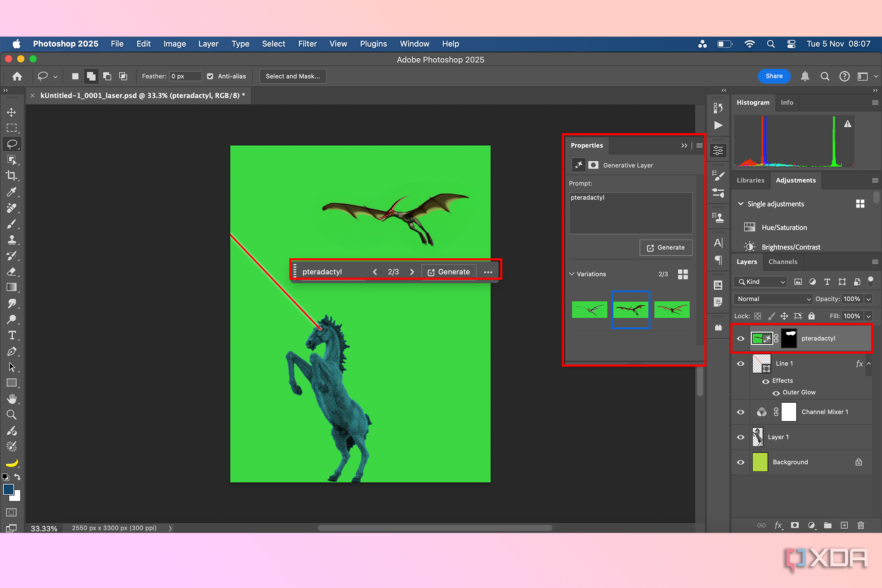Select the Eyedropper tool
The image size is (882, 588).
pyautogui.click(x=12, y=192)
